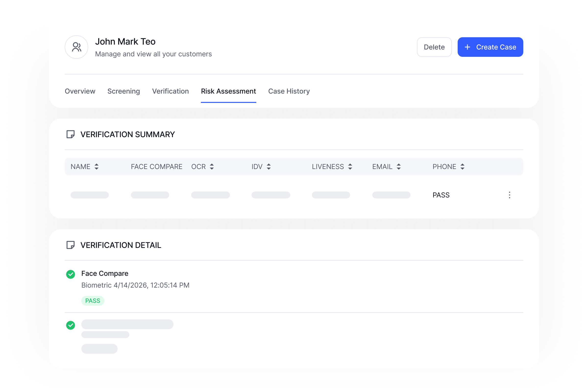Click the customer avatar icon beside John Mark Teo
Image resolution: width=588 pixels, height=388 pixels.
point(76,47)
